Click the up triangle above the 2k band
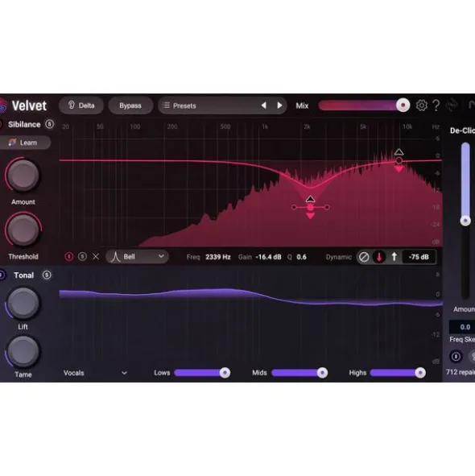The image size is (475, 476). click(310, 199)
